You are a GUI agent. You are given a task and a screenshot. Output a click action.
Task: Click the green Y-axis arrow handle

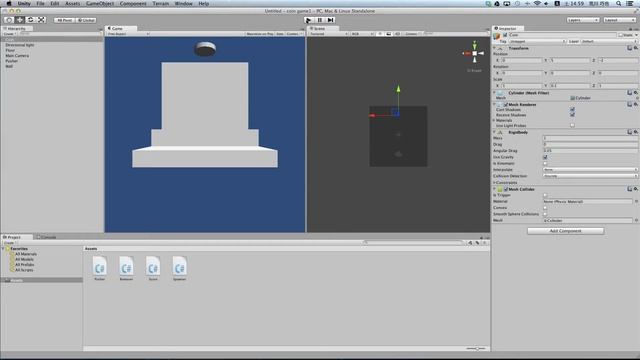click(398, 89)
